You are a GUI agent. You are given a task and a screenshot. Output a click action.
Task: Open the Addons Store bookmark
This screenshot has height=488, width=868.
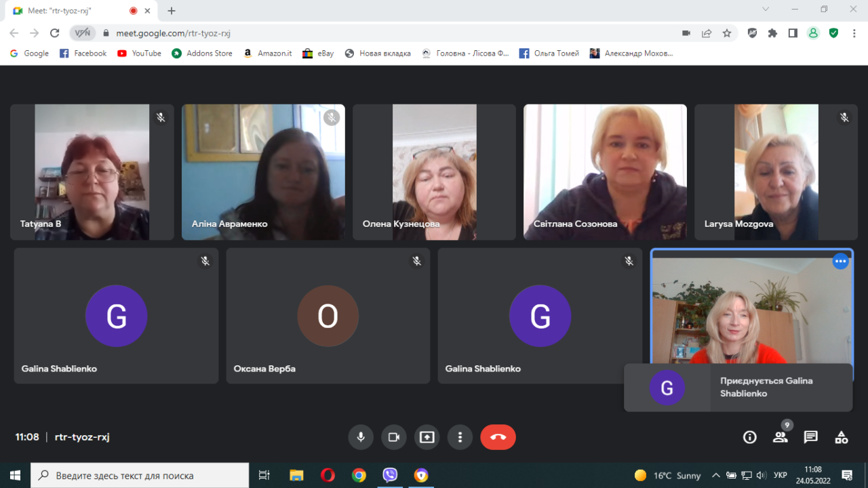[x=202, y=53]
